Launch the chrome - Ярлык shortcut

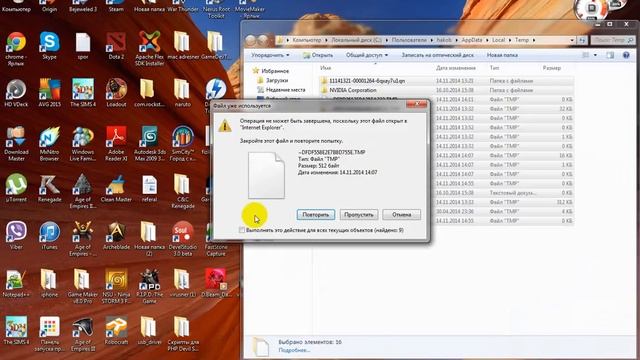tap(16, 49)
